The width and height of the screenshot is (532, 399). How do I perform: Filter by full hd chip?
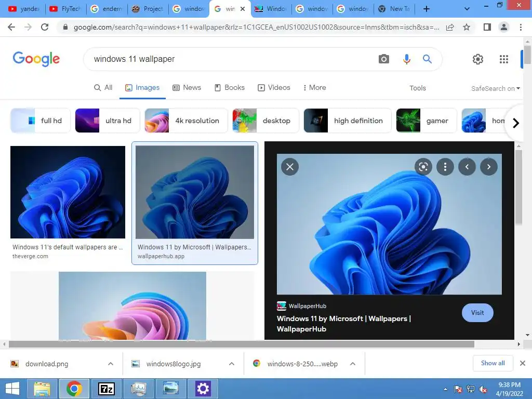tap(41, 121)
